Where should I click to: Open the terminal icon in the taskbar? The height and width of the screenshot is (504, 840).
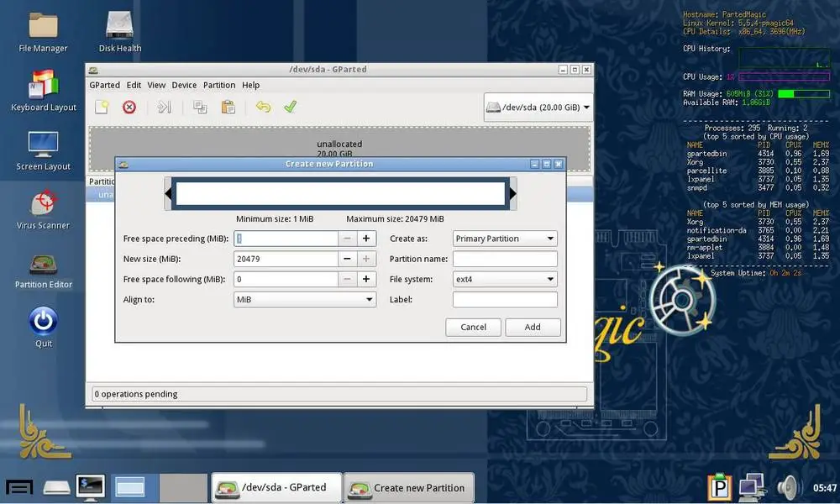pos(90,487)
